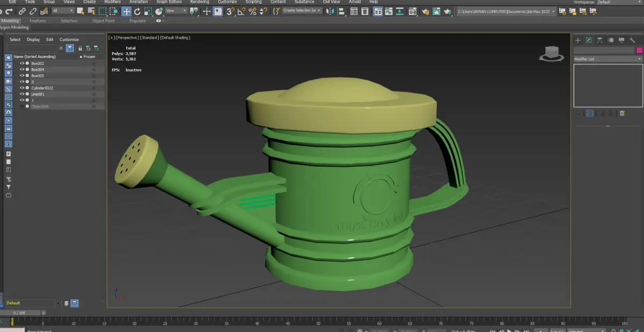Image resolution: width=644 pixels, height=332 pixels.
Task: Click the Rectangular Selection Region icon
Action: [103, 11]
